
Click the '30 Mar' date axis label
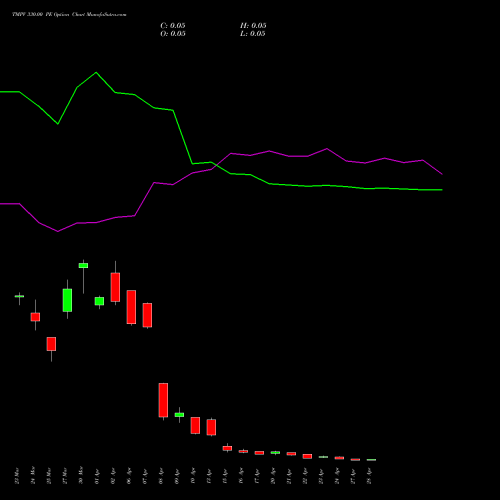[81, 476]
